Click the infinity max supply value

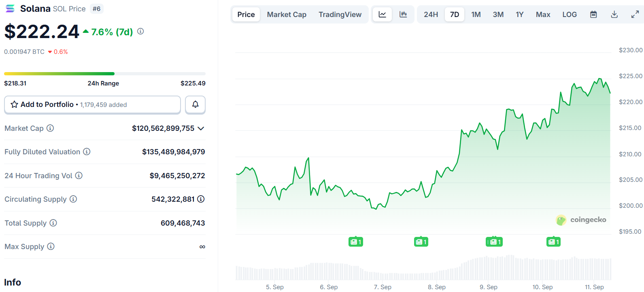coord(202,247)
